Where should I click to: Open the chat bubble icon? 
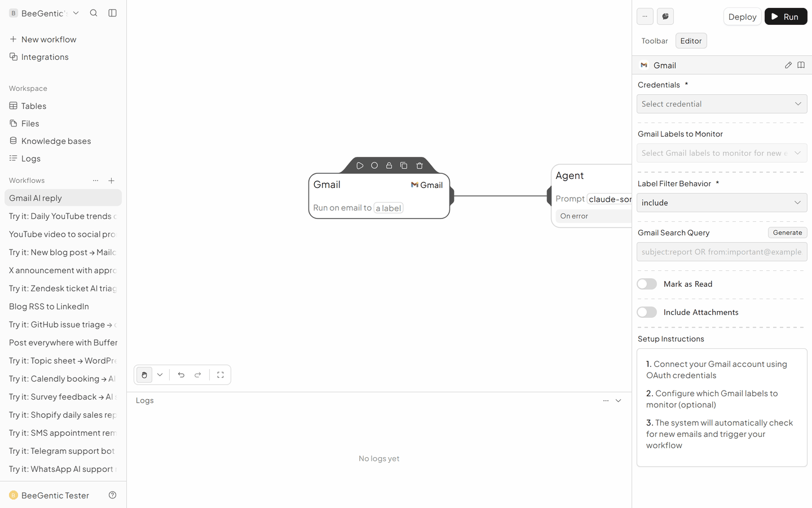(665, 16)
